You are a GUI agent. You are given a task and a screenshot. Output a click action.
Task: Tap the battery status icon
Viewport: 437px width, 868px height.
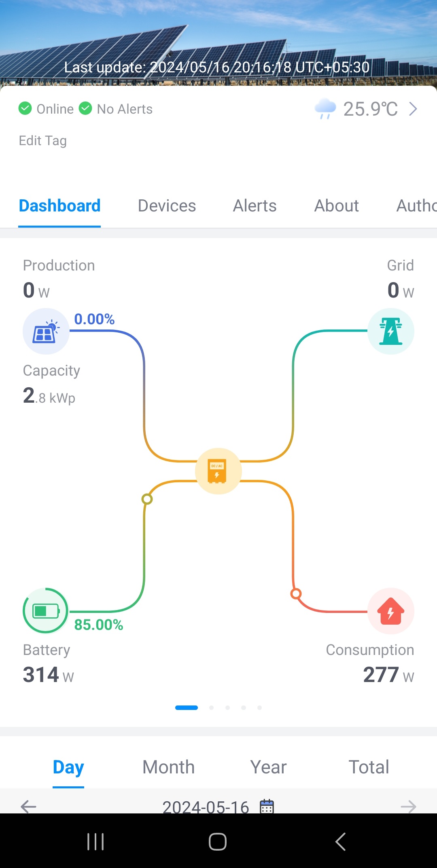coord(46,611)
